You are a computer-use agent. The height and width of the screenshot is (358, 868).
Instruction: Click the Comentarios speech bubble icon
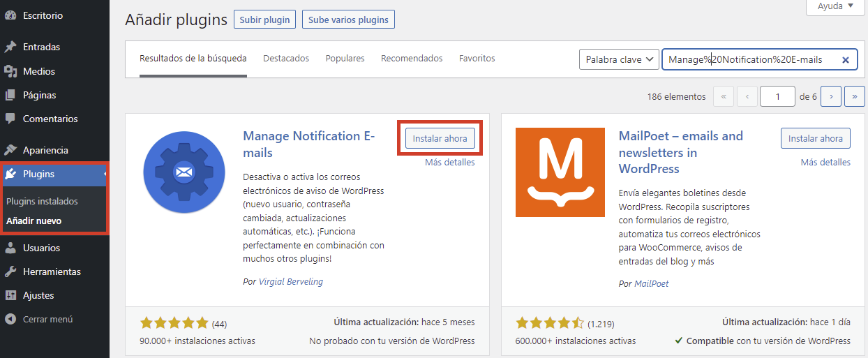pos(10,119)
